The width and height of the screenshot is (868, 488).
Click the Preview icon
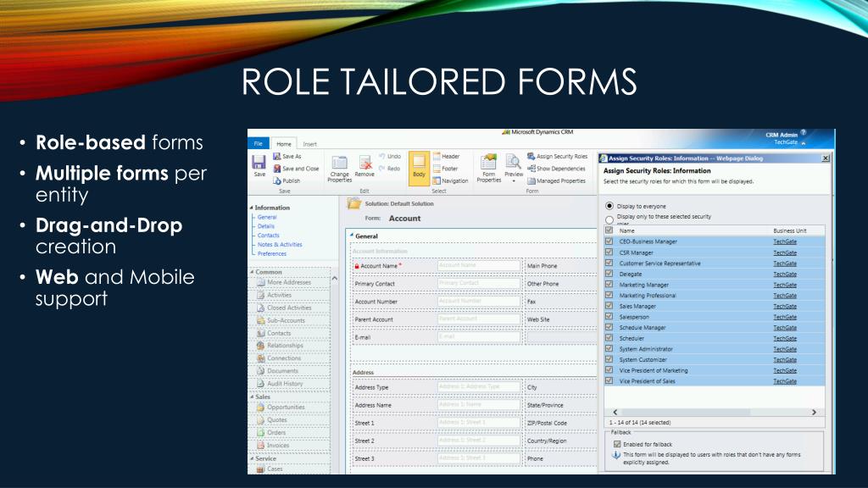click(x=513, y=162)
